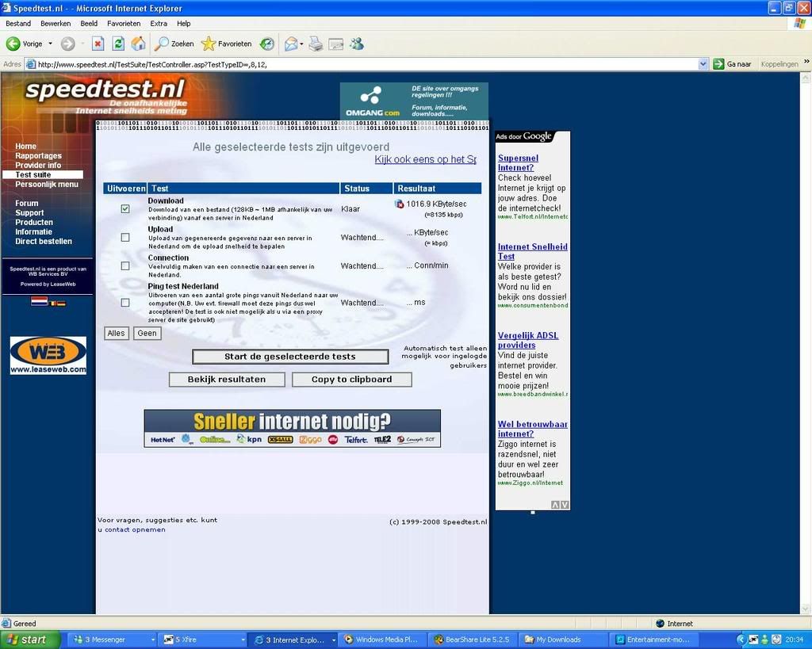Click the Google ads next arrow
This screenshot has width=812, height=649.
coord(565,505)
